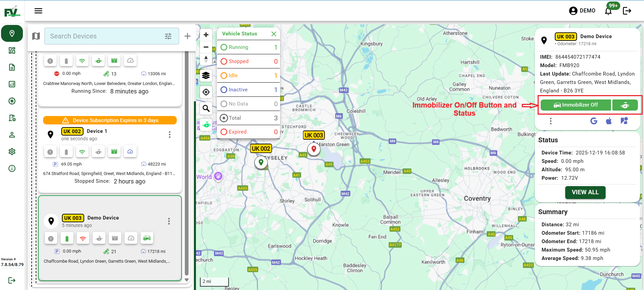
Task: Open options menu for Device 1
Action: [170, 135]
